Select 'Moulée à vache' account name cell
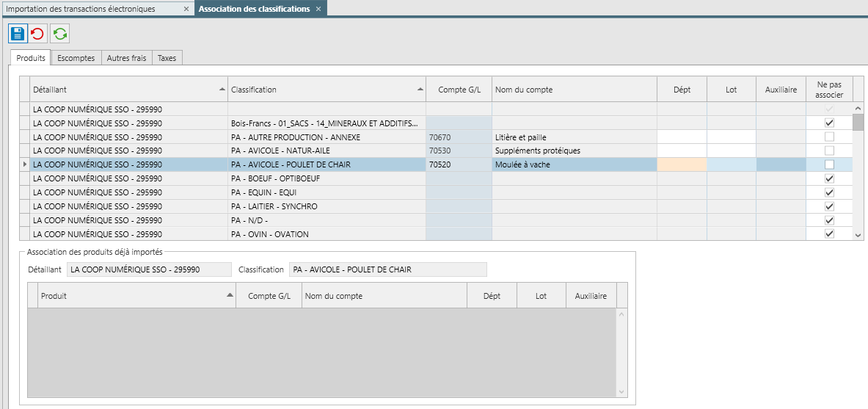Viewport: 868px width, 409px height. [x=574, y=164]
